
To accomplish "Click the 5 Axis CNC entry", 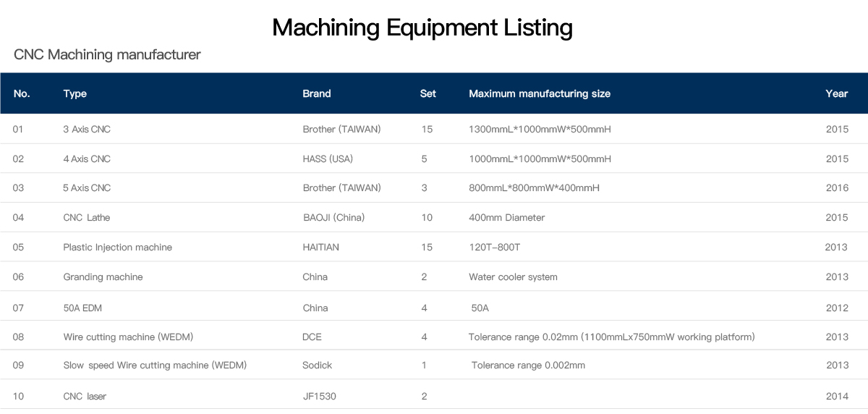I will tap(87, 187).
